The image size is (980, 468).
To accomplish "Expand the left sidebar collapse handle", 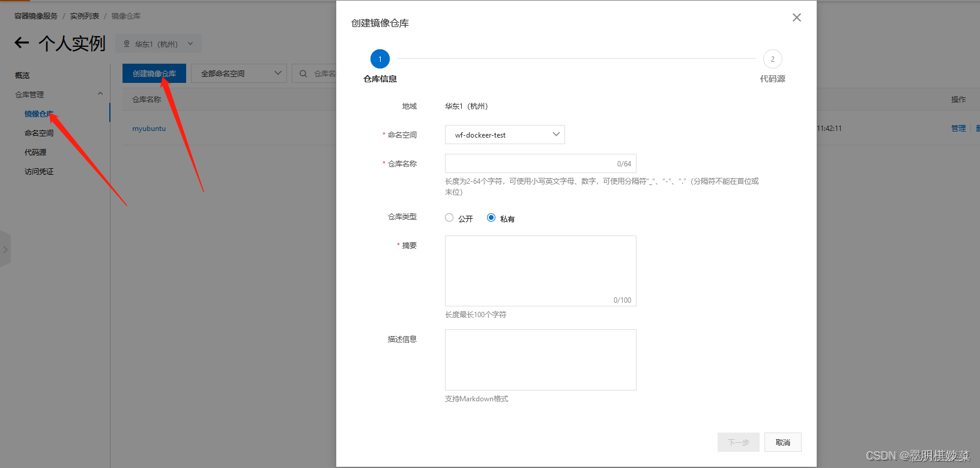I will [5, 249].
